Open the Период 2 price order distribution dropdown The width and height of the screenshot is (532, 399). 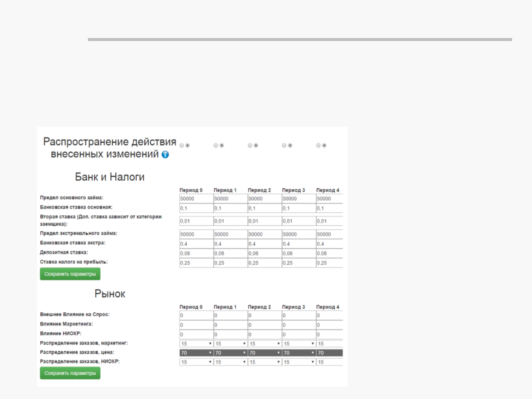pyautogui.click(x=265, y=353)
